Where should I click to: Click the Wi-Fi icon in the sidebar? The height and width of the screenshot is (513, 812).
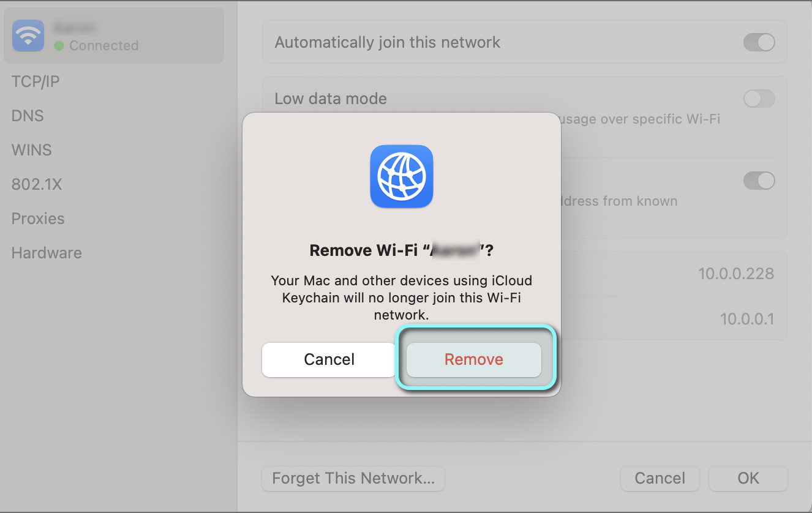coord(28,36)
